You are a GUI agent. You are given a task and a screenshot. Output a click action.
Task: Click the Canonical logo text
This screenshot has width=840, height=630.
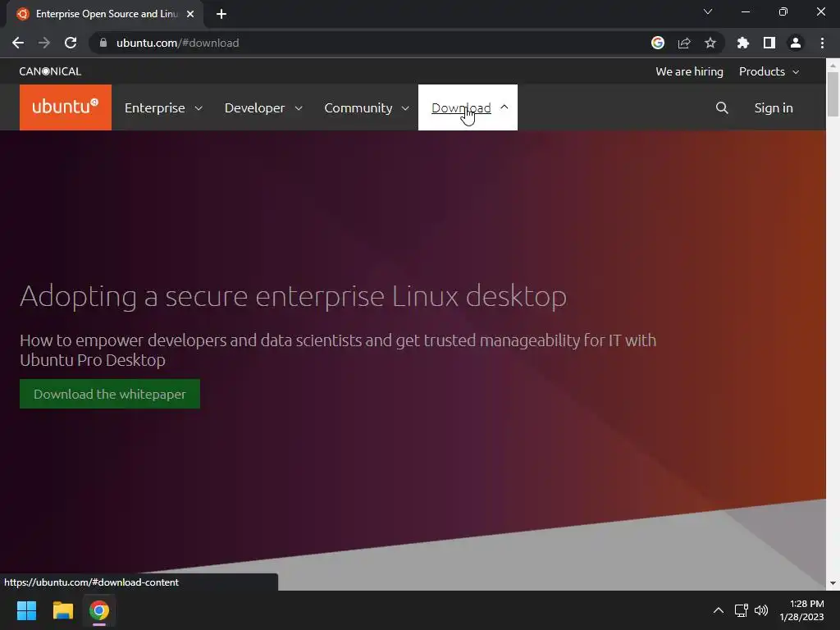(50, 71)
